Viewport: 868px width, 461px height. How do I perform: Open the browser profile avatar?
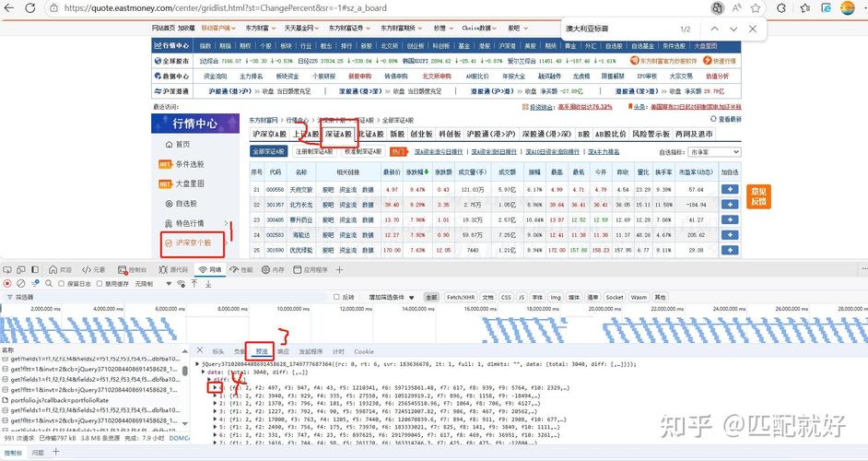click(848, 7)
